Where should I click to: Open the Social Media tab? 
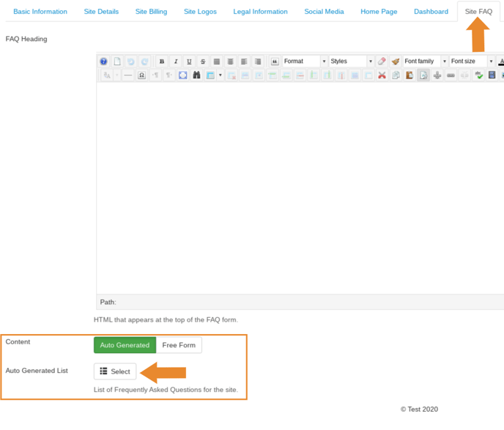click(x=324, y=12)
